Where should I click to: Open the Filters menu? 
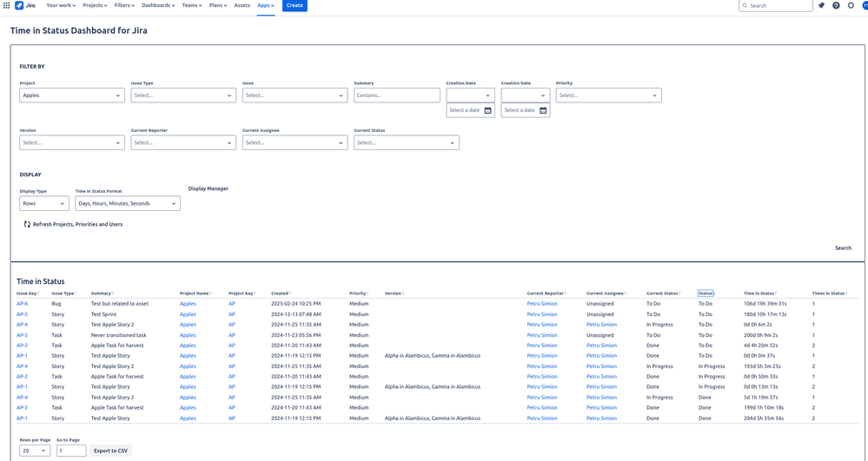pyautogui.click(x=124, y=5)
